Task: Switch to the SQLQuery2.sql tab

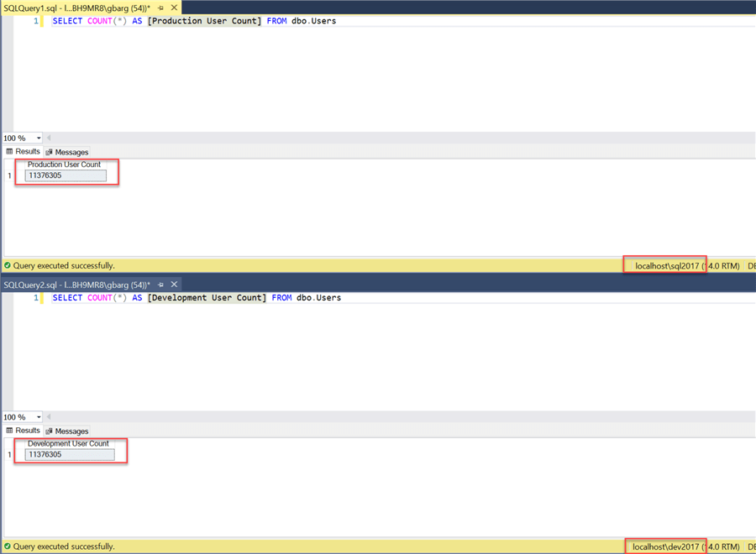Action: tap(77, 285)
